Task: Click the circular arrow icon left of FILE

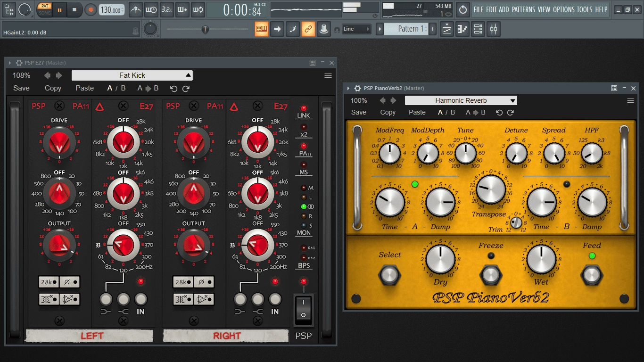Action: (463, 9)
